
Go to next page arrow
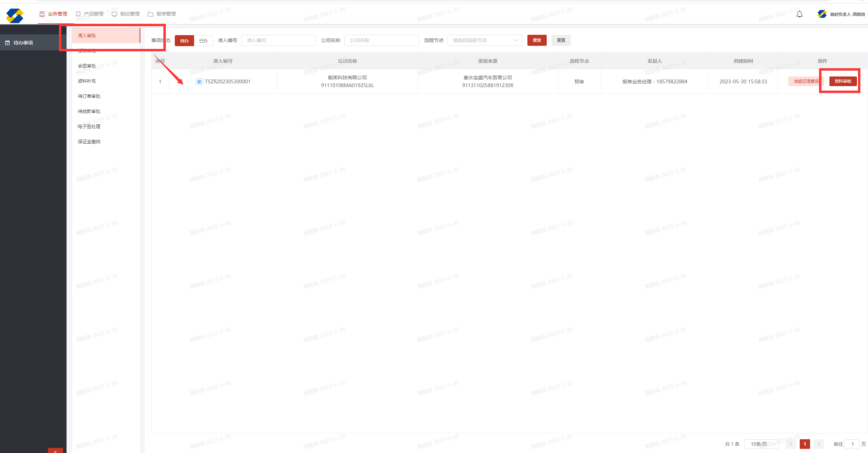[x=818, y=444]
